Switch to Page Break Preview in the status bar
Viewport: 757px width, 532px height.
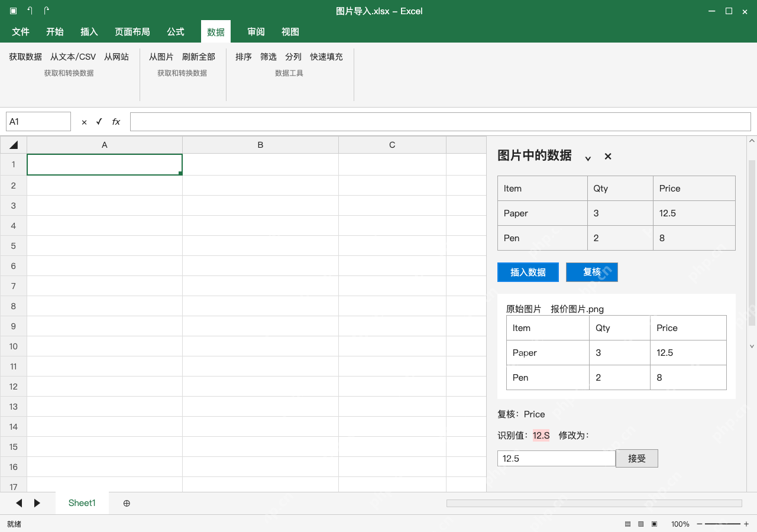655,524
